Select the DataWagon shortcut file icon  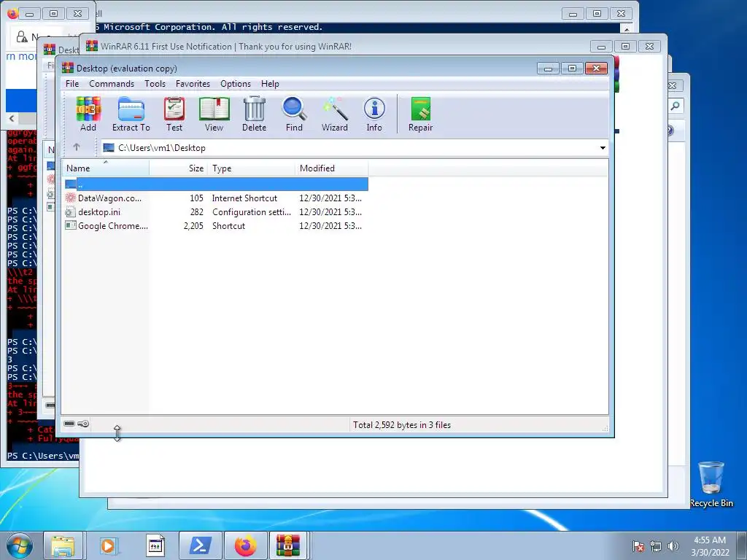click(x=71, y=198)
